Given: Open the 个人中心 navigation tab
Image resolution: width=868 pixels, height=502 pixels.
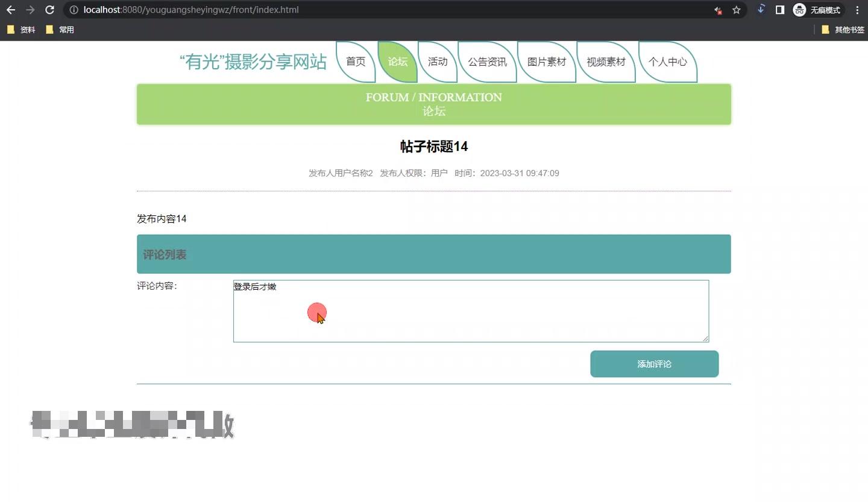Looking at the screenshot, I should tap(668, 62).
